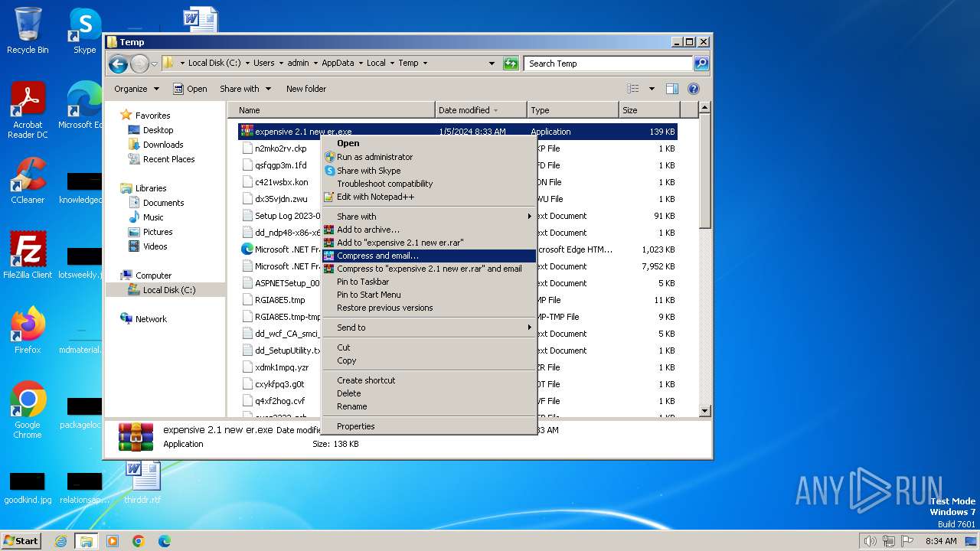
Task: Launch Firefox desktop shortcut
Action: (x=28, y=330)
